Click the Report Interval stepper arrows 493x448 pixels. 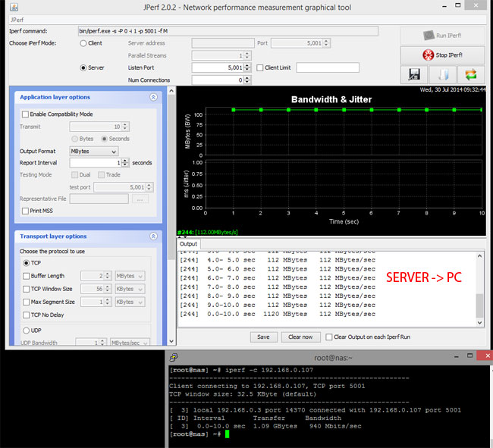125,163
